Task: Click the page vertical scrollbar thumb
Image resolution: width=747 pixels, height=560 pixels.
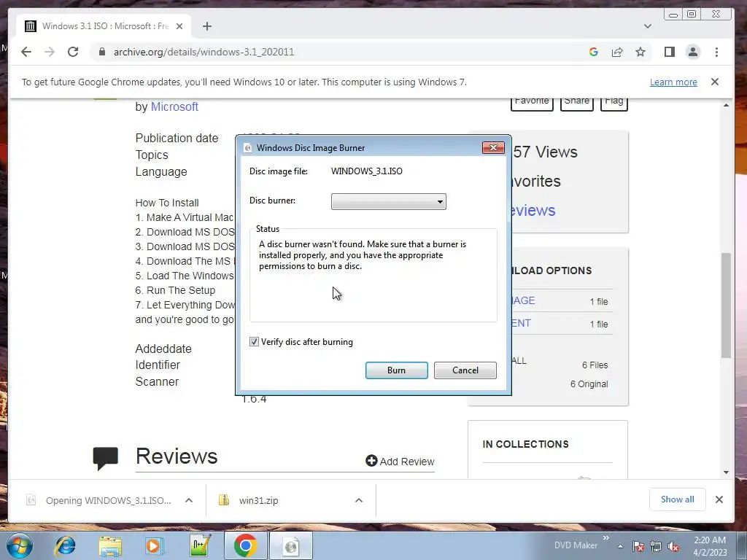Action: 726,305
